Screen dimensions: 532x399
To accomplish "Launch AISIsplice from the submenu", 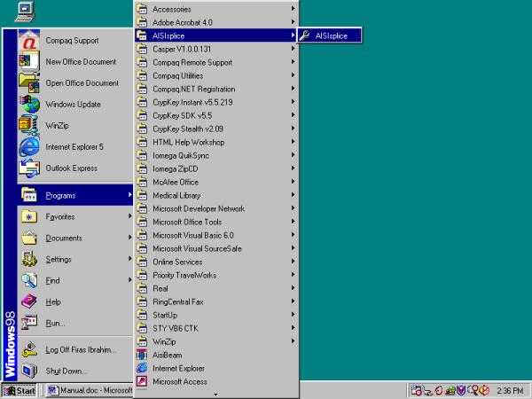I will tap(330, 35).
